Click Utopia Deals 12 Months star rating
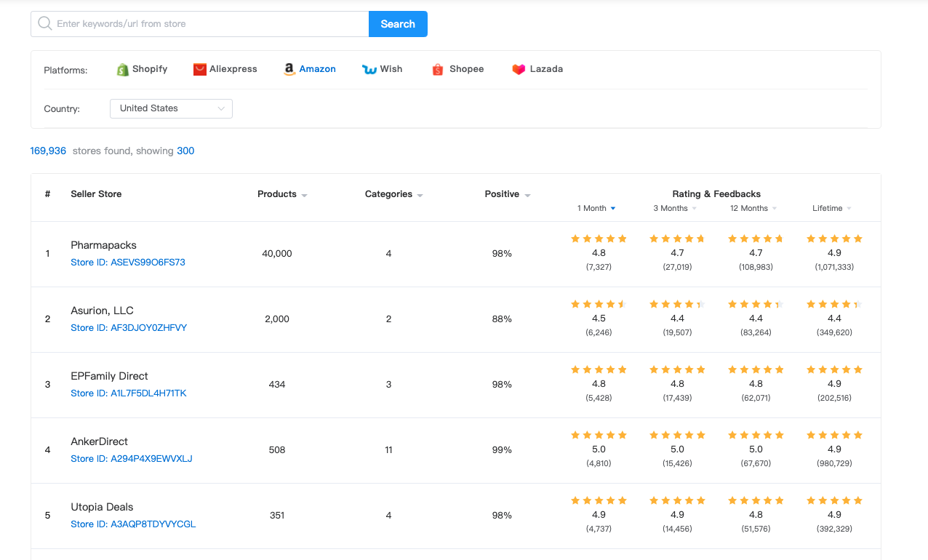 pos(756,500)
